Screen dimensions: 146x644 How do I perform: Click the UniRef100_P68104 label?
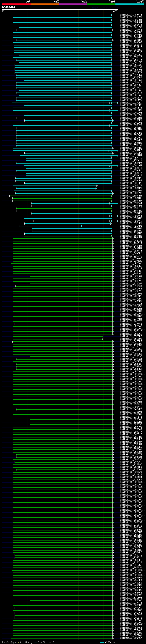tap(131, 477)
